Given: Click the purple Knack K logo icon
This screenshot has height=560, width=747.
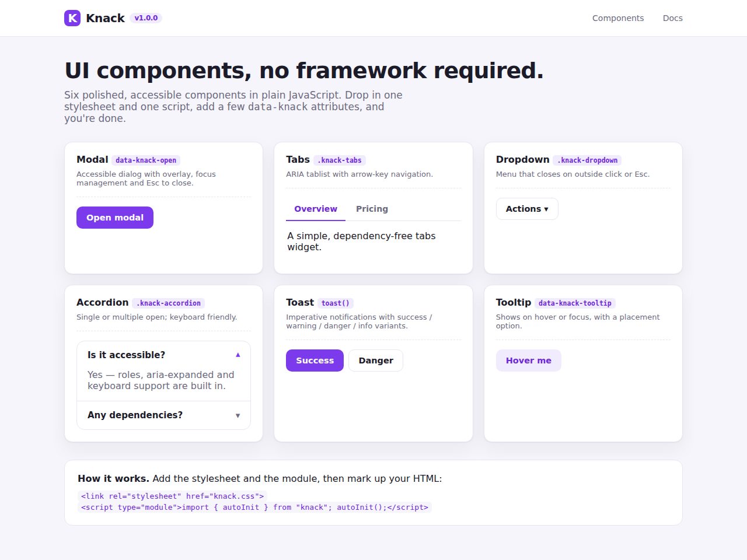Looking at the screenshot, I should point(72,18).
